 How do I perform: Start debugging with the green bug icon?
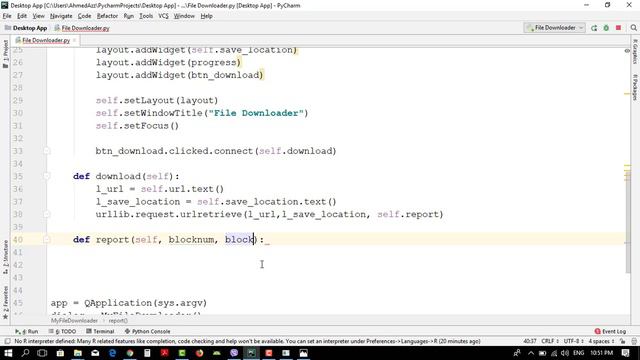(606, 28)
